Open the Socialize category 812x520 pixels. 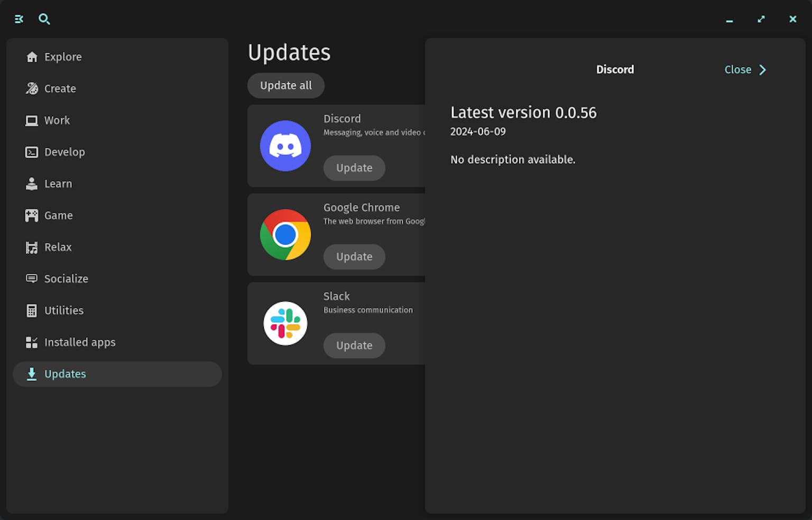67,278
